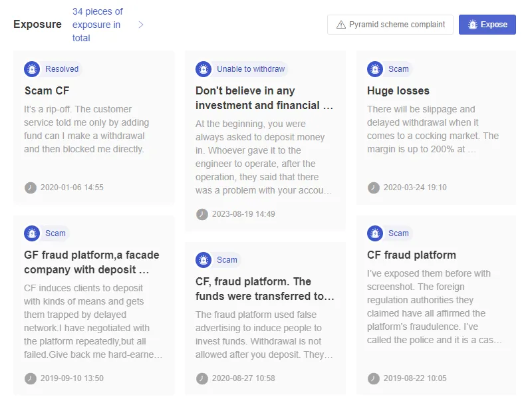Click the siren icon on CF fraud platform card
The image size is (532, 399).
coord(375,233)
